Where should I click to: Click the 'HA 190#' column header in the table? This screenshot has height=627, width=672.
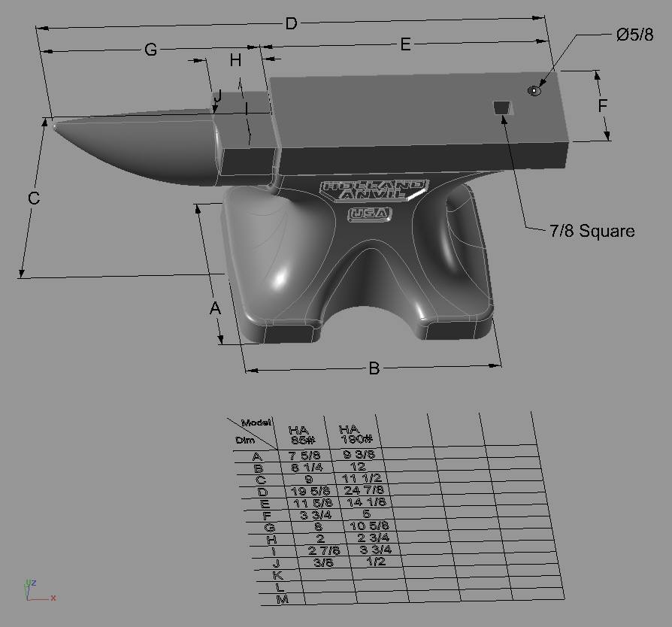[355, 434]
